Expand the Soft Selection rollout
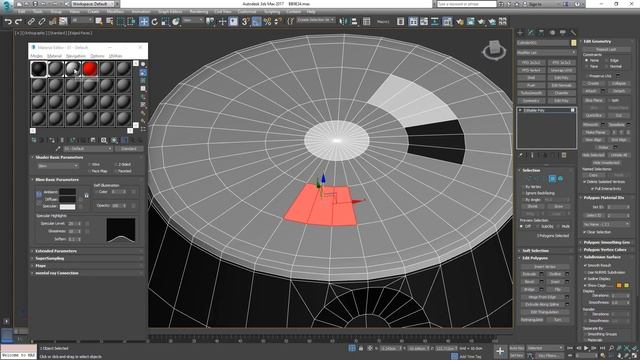Viewport: 640px width, 360px height. pyautogui.click(x=547, y=251)
